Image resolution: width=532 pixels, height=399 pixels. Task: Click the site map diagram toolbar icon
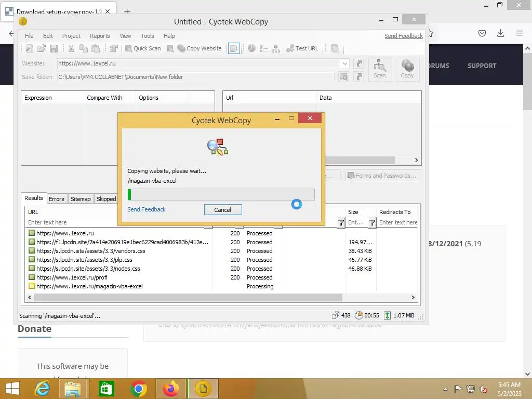276,48
